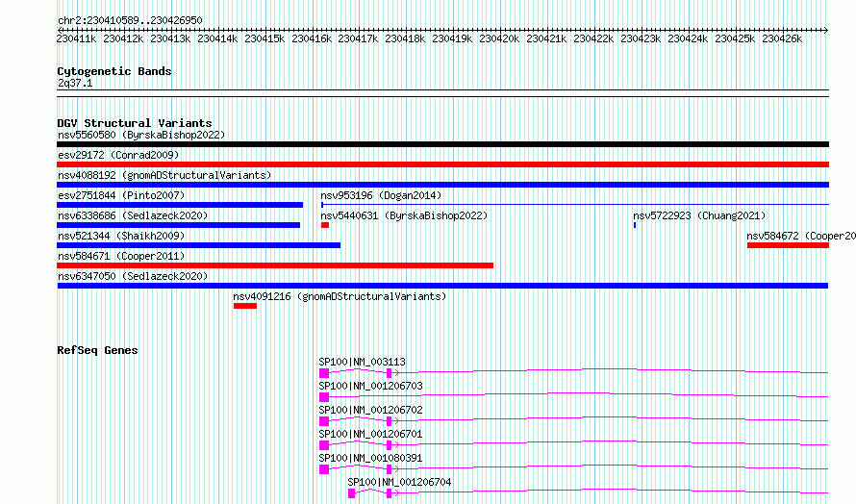Click the nsv5560580 black variant bar
The image size is (856, 504).
(442, 144)
